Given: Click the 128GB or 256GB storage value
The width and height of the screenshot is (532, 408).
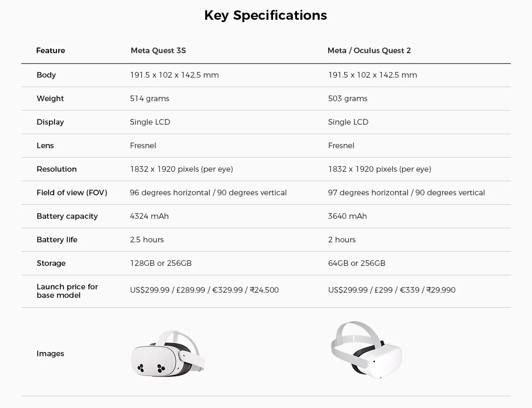Looking at the screenshot, I should [x=161, y=263].
